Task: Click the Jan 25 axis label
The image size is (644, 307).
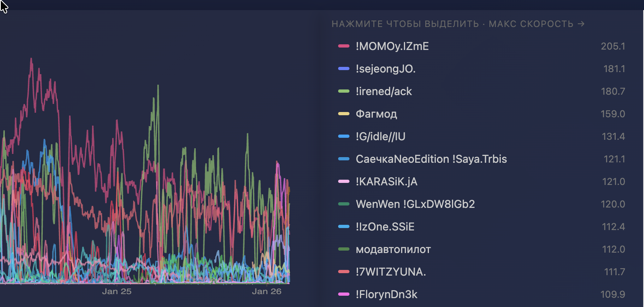Action: click(x=117, y=291)
